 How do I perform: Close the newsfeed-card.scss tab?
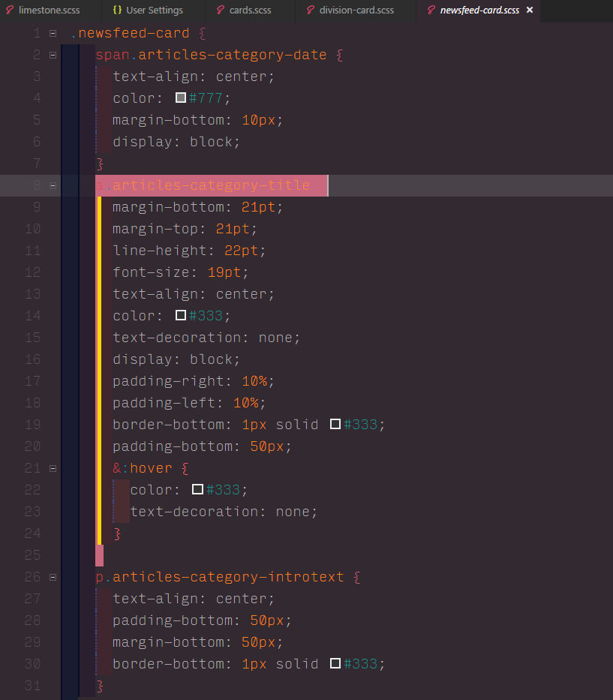pos(530,11)
